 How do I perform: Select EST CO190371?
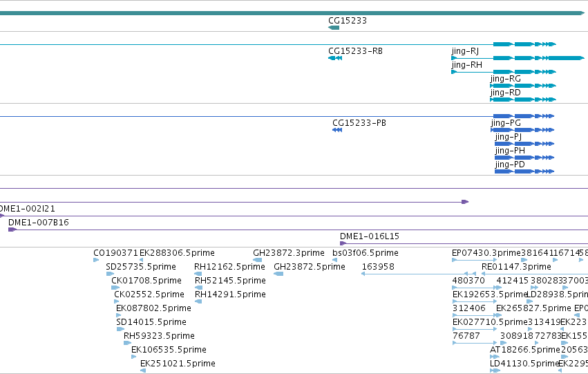pyautogui.click(x=115, y=253)
